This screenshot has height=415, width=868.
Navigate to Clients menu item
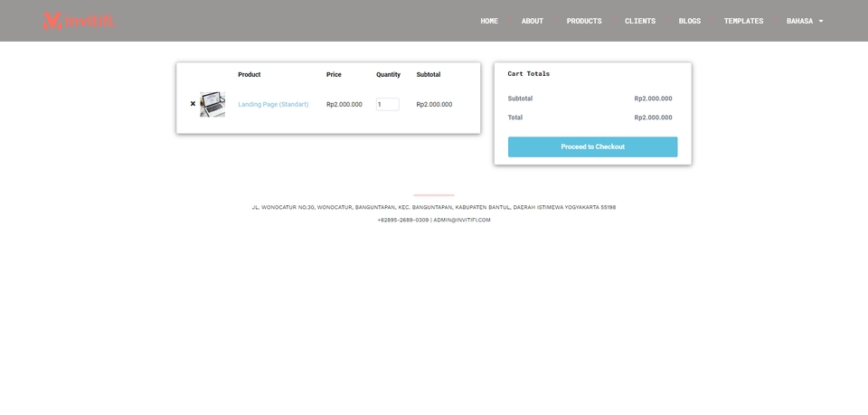click(640, 21)
